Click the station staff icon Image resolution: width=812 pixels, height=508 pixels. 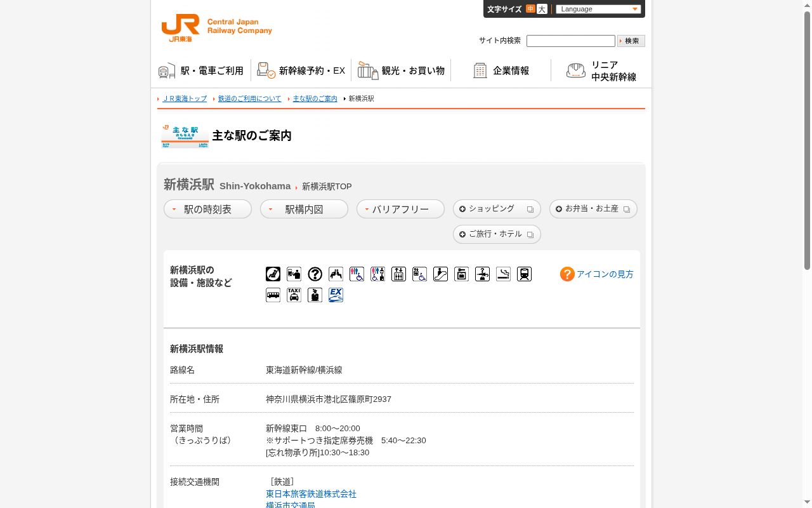click(315, 295)
